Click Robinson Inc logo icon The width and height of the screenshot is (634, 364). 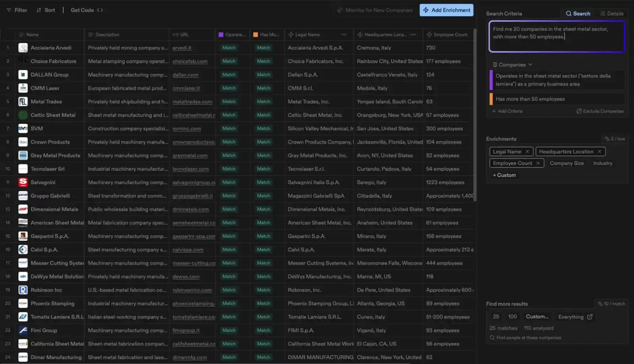pyautogui.click(x=23, y=290)
